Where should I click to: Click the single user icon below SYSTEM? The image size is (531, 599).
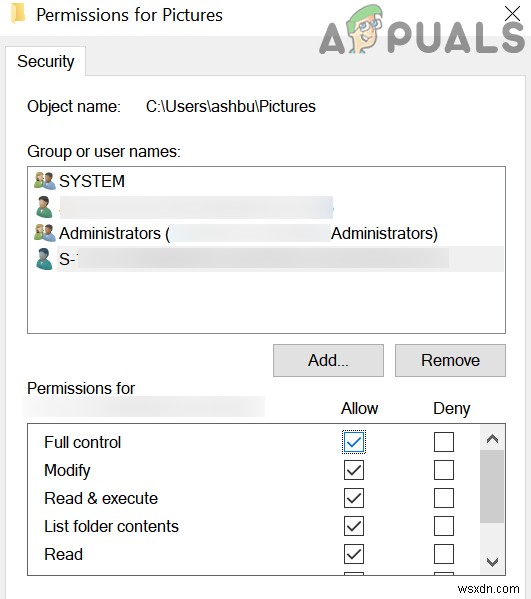pos(44,207)
